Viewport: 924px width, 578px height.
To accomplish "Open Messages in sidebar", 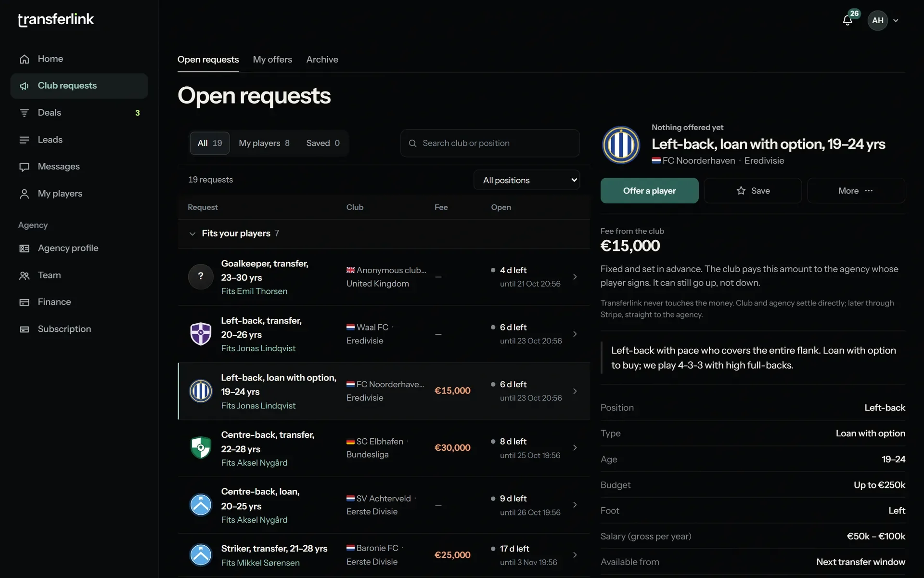I will [79, 167].
